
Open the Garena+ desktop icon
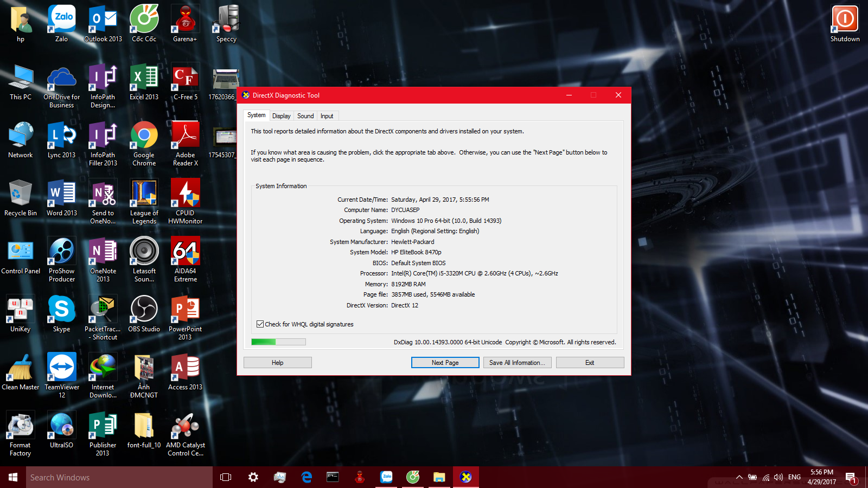[185, 24]
